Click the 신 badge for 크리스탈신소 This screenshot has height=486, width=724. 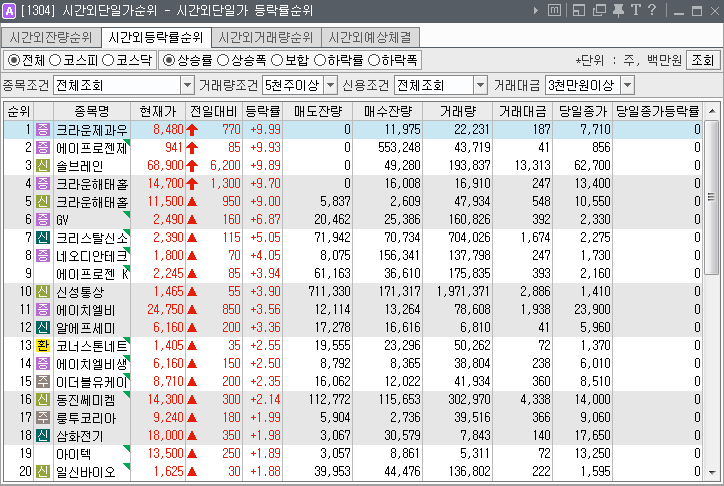[43, 238]
